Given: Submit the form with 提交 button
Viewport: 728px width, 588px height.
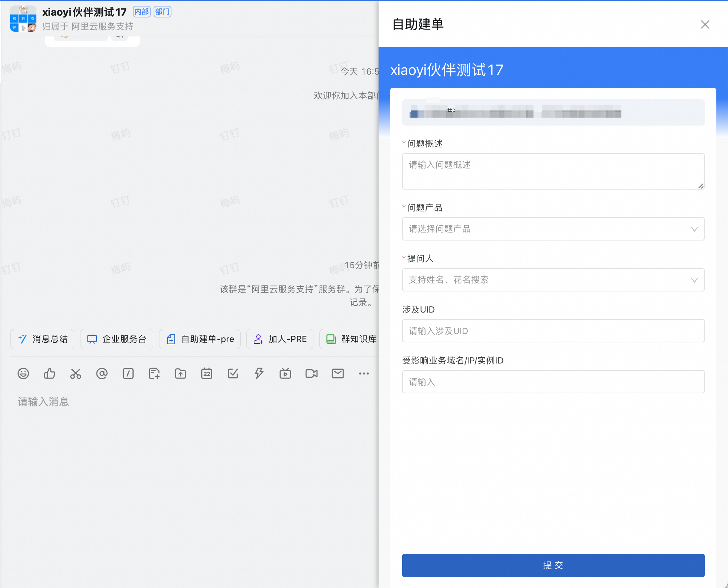Looking at the screenshot, I should 553,565.
